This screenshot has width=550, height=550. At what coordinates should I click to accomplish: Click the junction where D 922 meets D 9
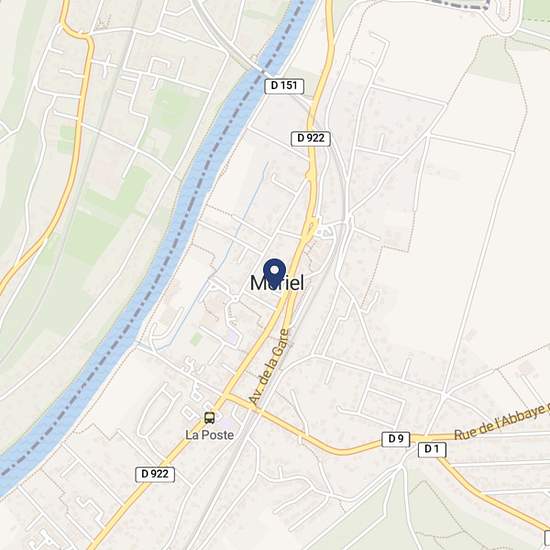[227, 396]
